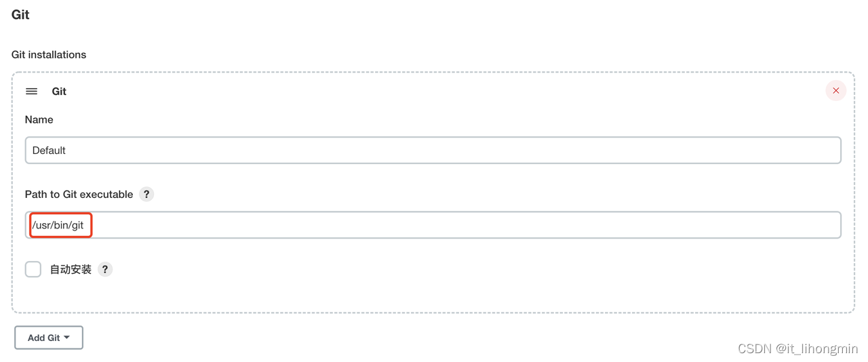
Task: Click empty space below the 自动安装 row
Action: (433, 296)
